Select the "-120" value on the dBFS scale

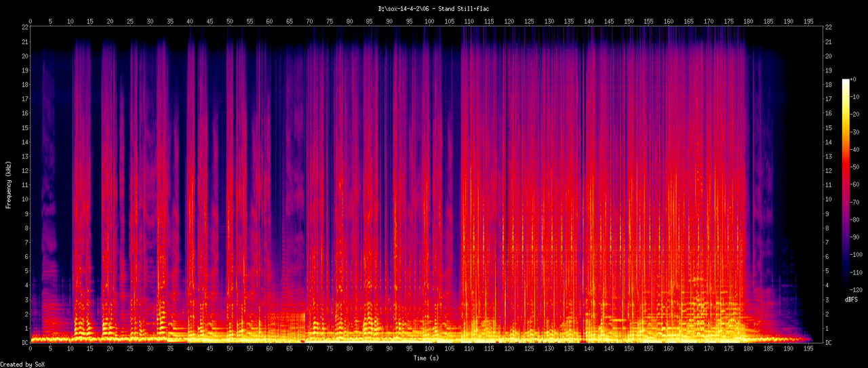pos(858,289)
